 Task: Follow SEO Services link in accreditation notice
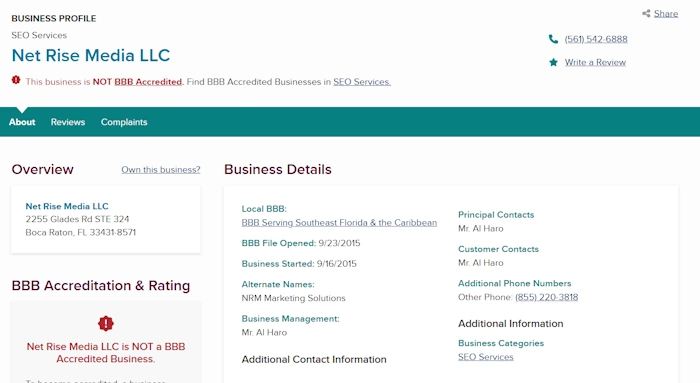362,82
